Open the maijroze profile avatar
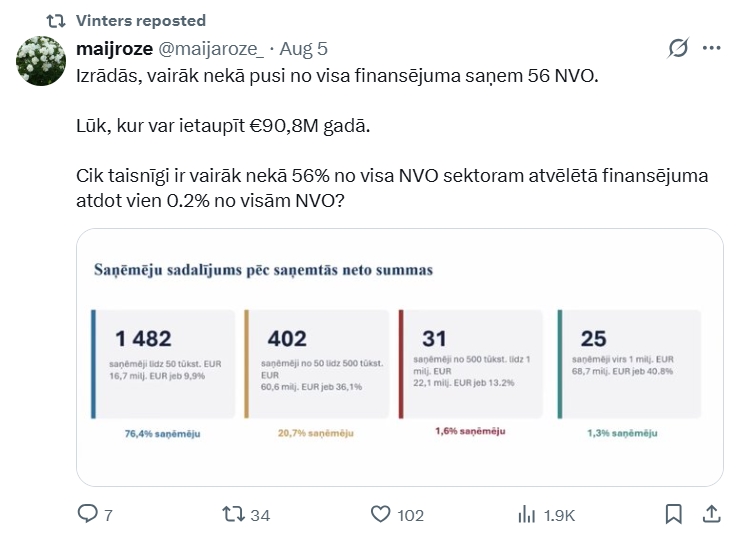This screenshot has height=538, width=742. (x=41, y=61)
